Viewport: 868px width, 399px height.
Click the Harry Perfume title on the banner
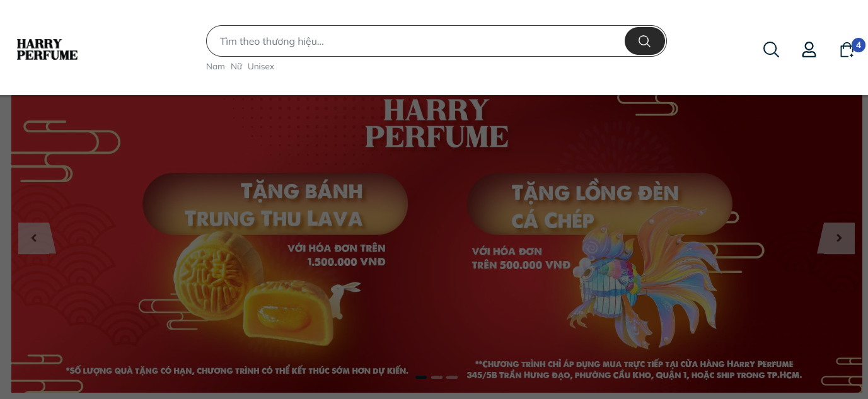pyautogui.click(x=436, y=123)
